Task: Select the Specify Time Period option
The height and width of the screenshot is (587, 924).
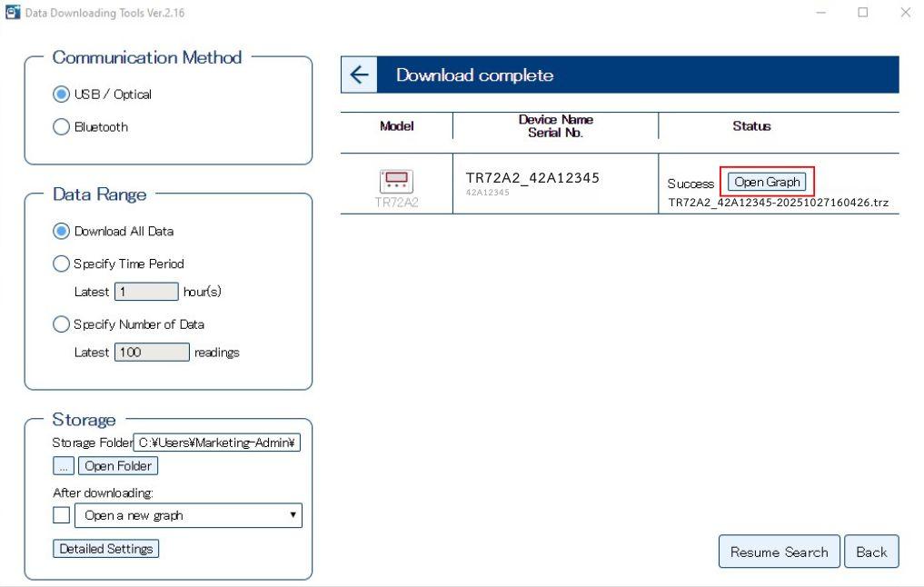Action: tap(62, 264)
